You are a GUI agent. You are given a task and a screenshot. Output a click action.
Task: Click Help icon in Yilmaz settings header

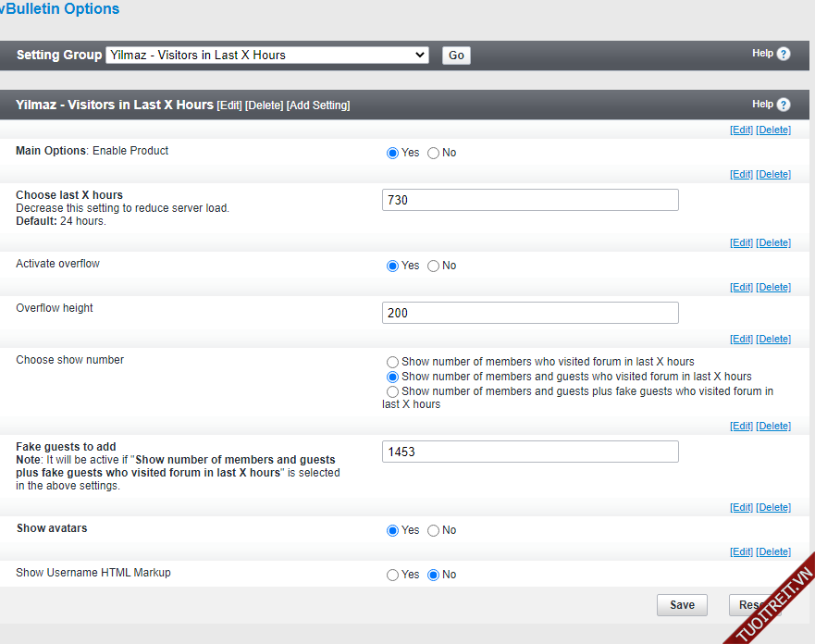(x=784, y=105)
